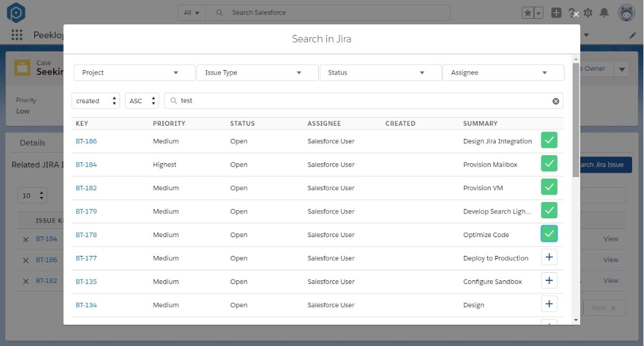Open the Favorites star icon
This screenshot has width=644, height=346.
point(528,13)
